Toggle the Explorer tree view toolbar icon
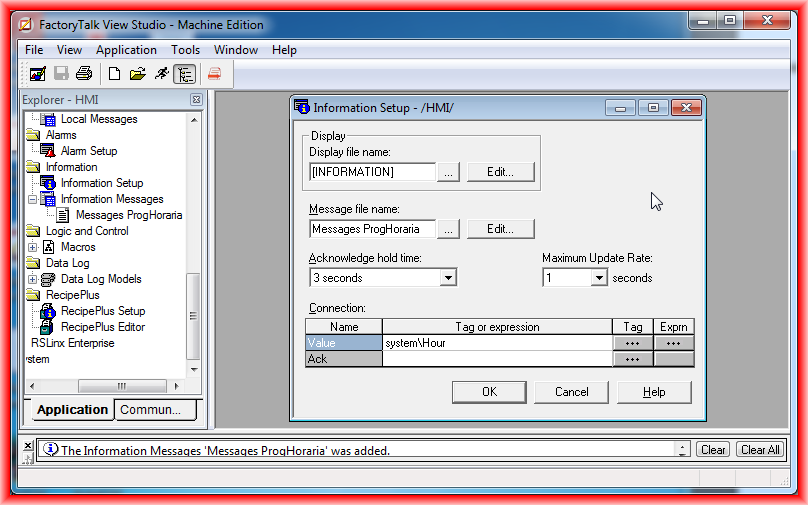This screenshot has width=808, height=505. click(184, 73)
